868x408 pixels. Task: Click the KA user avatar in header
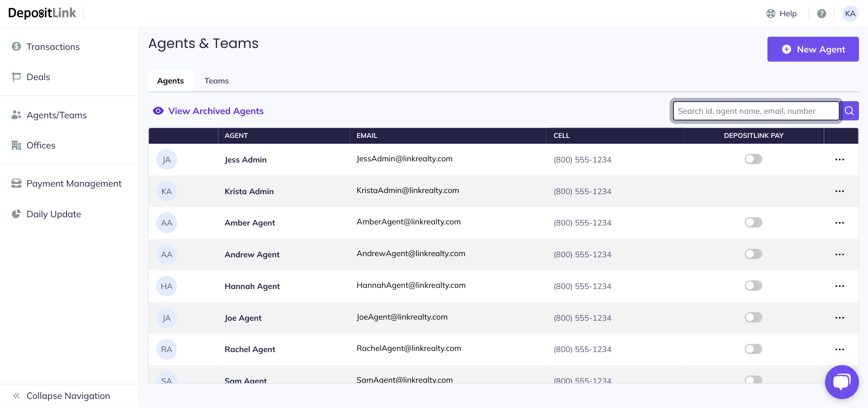[850, 14]
